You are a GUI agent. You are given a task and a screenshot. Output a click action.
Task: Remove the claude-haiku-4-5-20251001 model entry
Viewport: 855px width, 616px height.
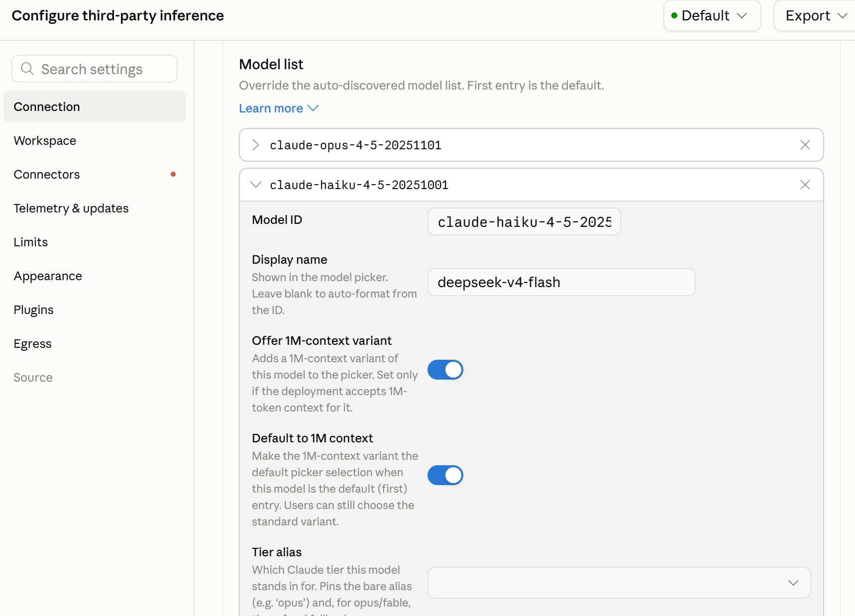pyautogui.click(x=805, y=185)
